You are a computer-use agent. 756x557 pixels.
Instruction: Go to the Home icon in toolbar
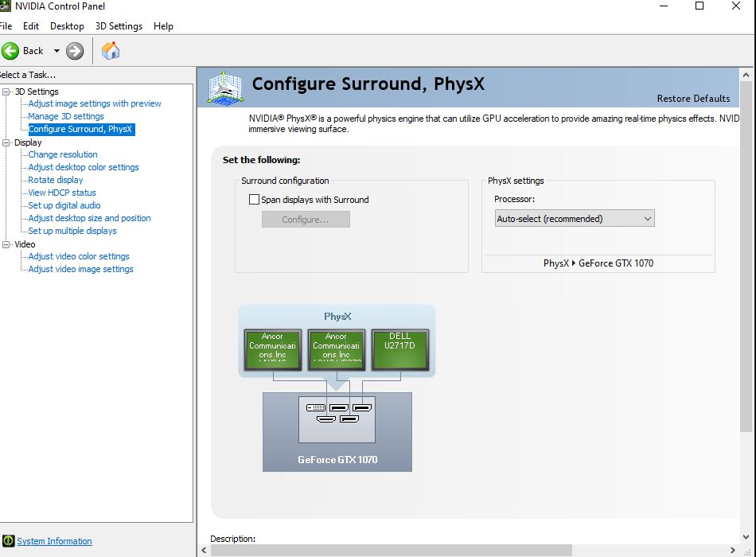[x=111, y=51]
